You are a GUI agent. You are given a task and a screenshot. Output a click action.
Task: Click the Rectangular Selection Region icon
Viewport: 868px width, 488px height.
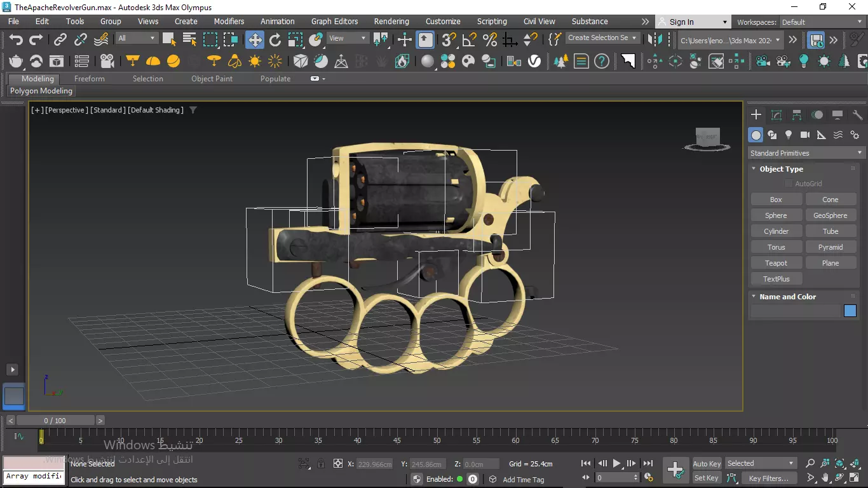tap(210, 39)
